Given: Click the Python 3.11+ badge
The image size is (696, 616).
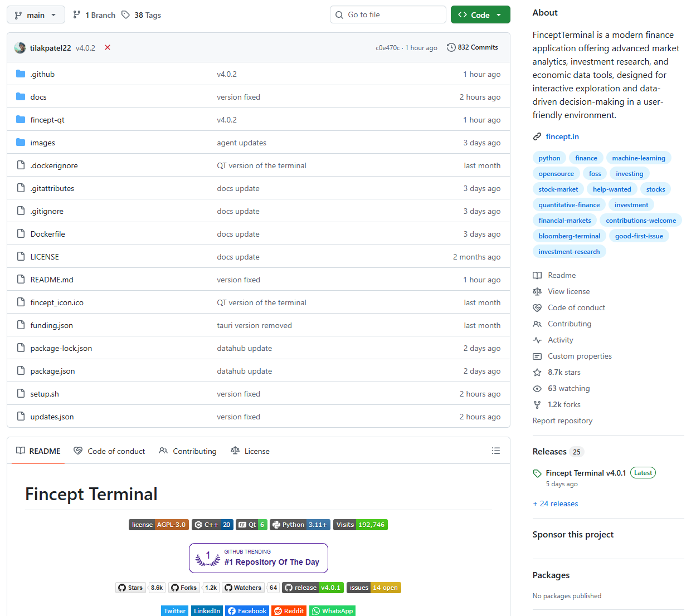Looking at the screenshot, I should tap(300, 525).
